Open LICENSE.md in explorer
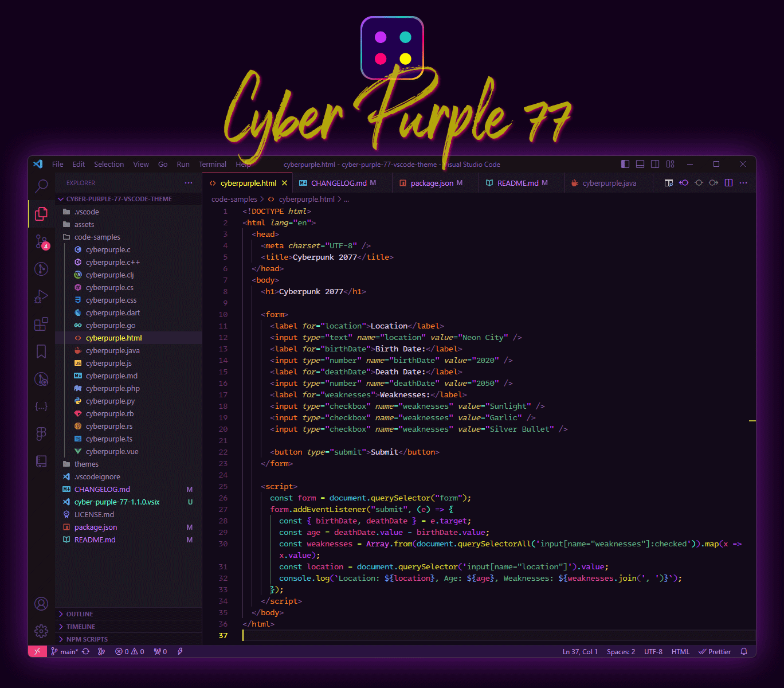784x688 pixels. (128, 514)
